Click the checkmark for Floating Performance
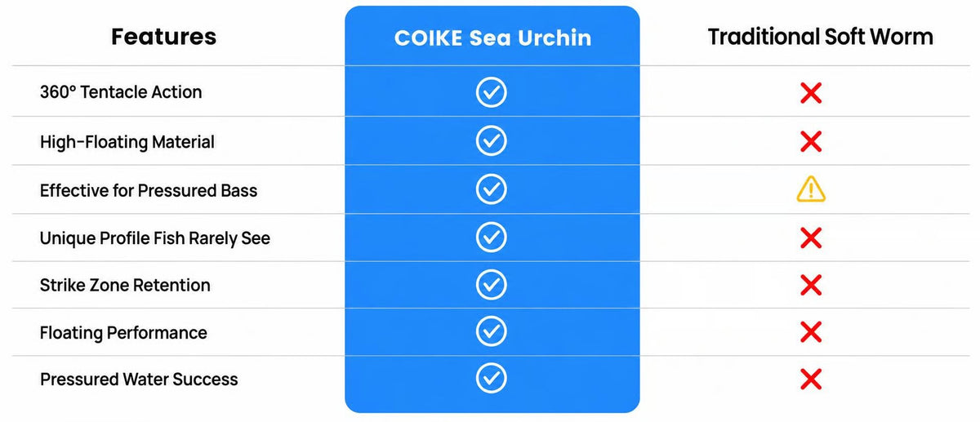980x422 pixels. pos(491,331)
